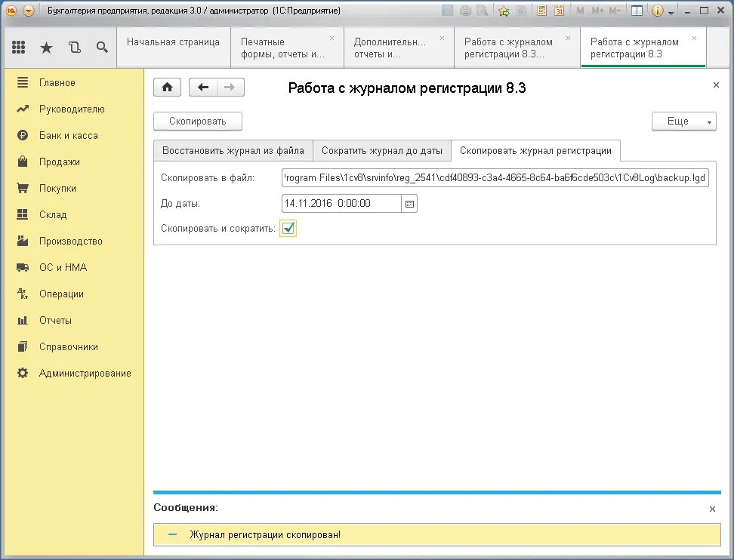The width and height of the screenshot is (734, 560).
Task: Open the Calculator icon in title bar
Action: click(x=541, y=11)
